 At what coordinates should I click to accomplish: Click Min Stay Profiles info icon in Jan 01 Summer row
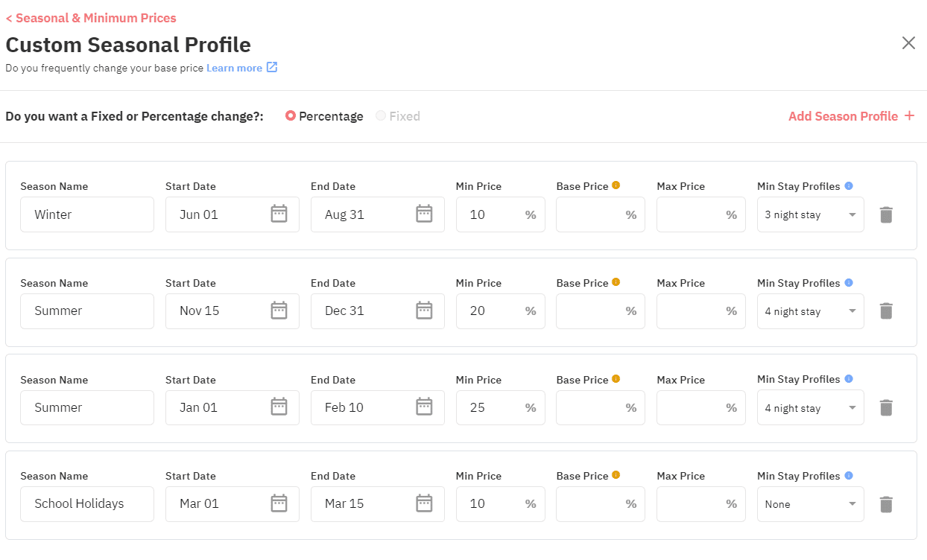point(849,379)
